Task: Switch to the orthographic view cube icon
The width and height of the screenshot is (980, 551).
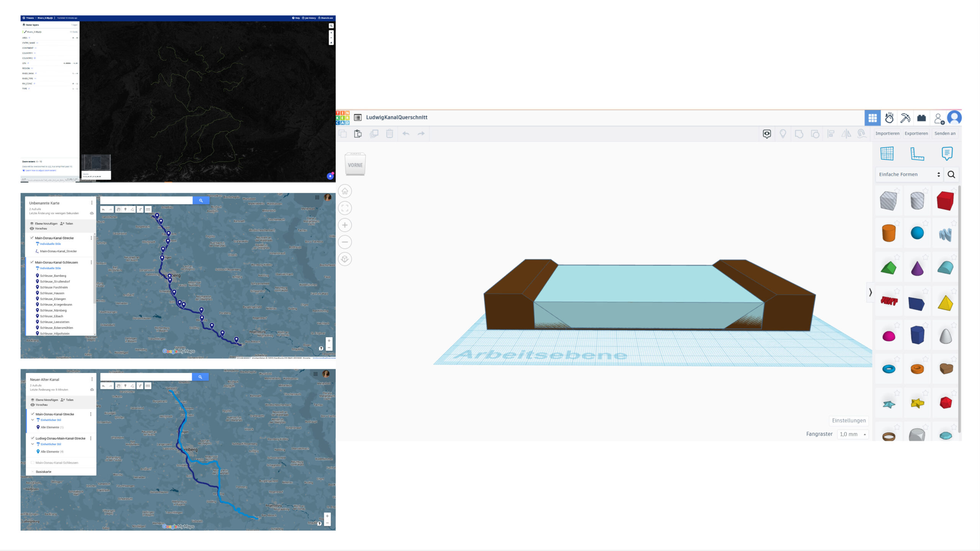Action: click(x=345, y=259)
